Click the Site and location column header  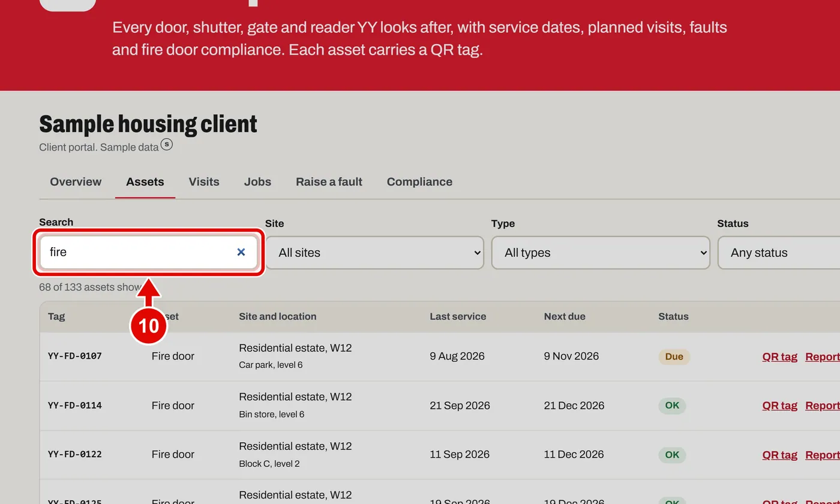[x=277, y=316]
